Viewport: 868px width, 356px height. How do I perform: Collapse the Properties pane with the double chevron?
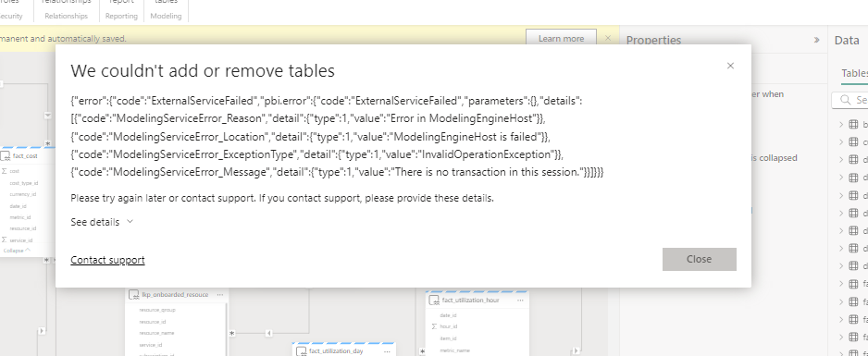click(816, 41)
